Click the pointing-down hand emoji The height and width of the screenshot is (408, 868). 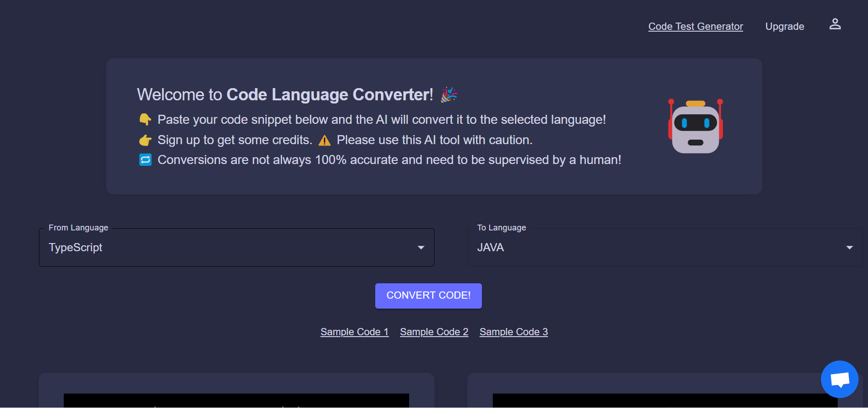(x=145, y=120)
